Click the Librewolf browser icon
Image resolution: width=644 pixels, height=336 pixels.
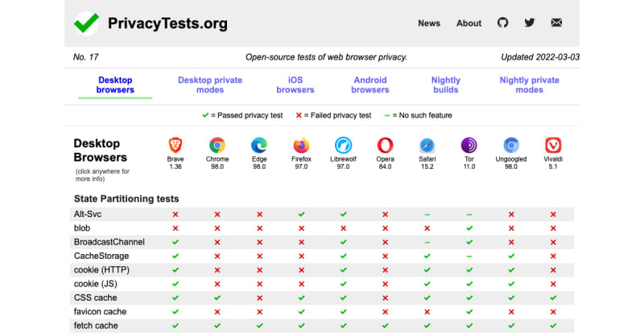[343, 145]
